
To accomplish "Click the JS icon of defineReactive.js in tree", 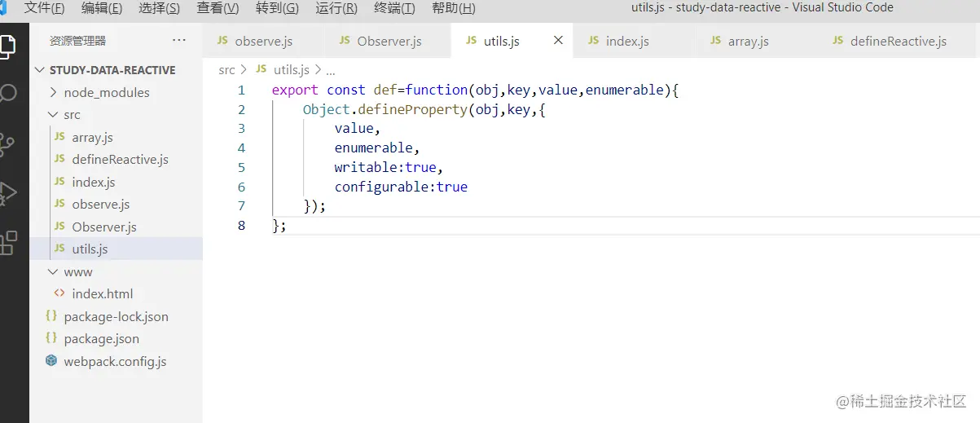I will coord(59,160).
